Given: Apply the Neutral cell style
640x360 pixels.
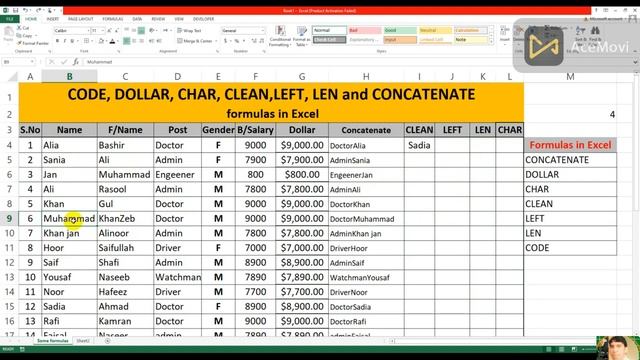Looking at the screenshot, I should point(436,30).
